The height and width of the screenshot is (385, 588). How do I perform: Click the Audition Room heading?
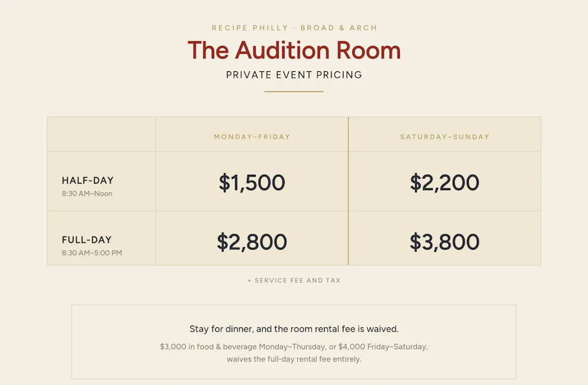pyautogui.click(x=294, y=50)
